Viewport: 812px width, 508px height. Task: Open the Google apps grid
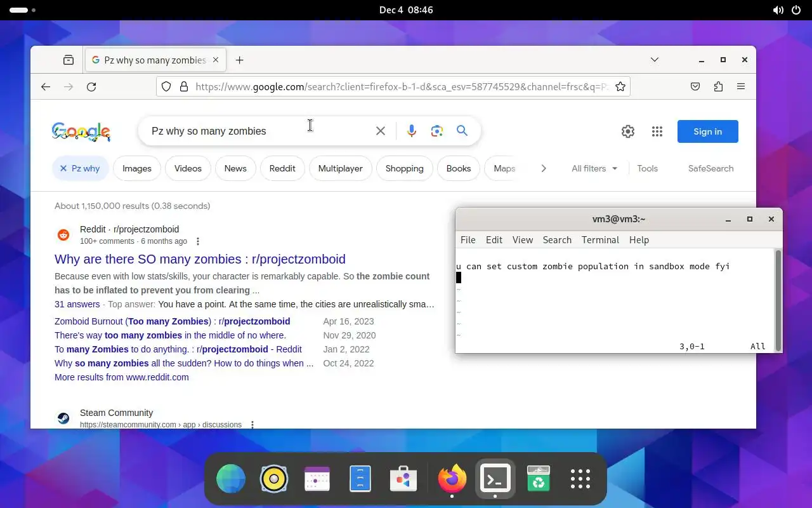(x=657, y=131)
